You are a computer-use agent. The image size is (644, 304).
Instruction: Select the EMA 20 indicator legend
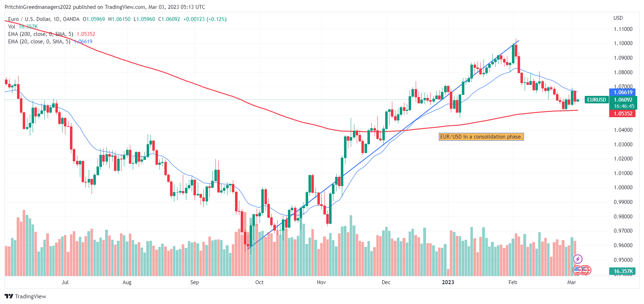click(x=39, y=42)
